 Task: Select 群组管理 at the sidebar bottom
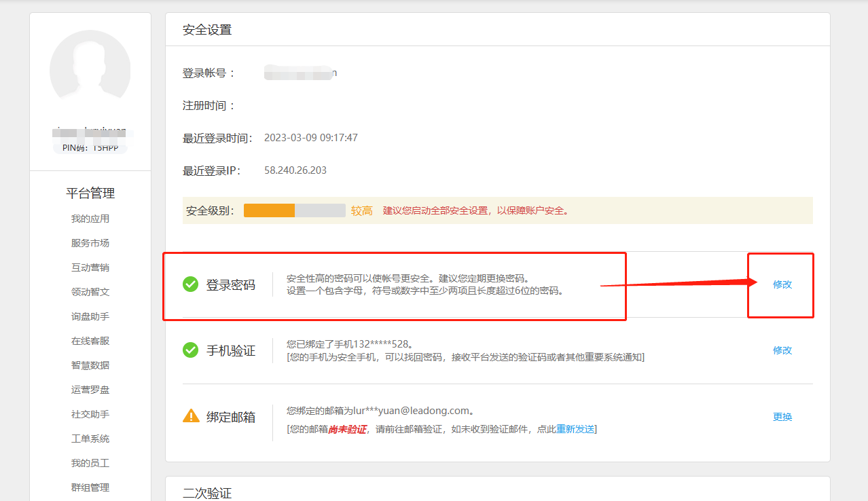coord(90,487)
